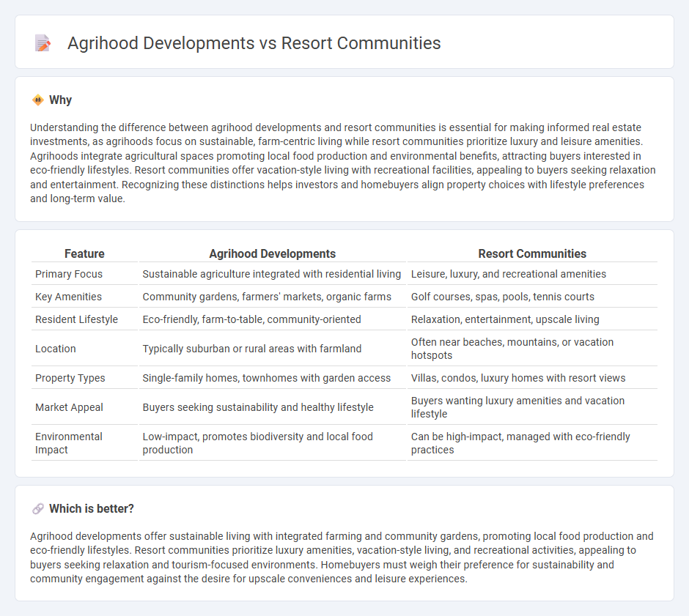Click the Why paragraph starting 'Understanding the difference'
The width and height of the screenshot is (689, 616).
pos(343,163)
